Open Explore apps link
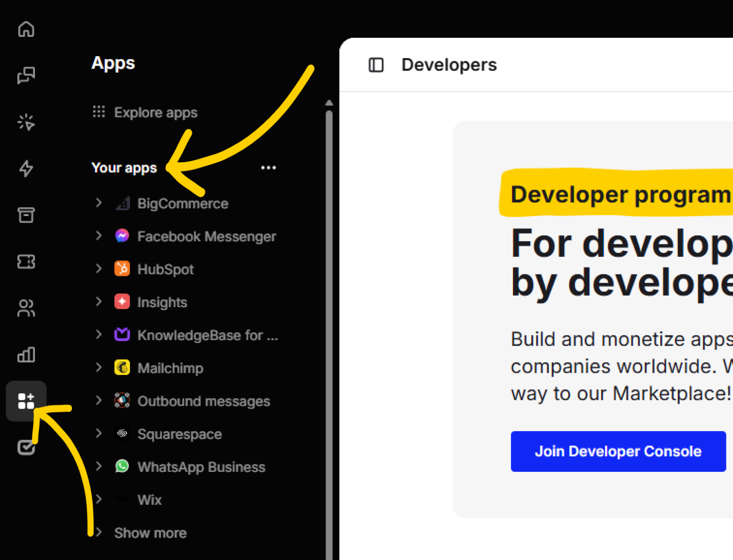The height and width of the screenshot is (560, 733). (x=156, y=112)
